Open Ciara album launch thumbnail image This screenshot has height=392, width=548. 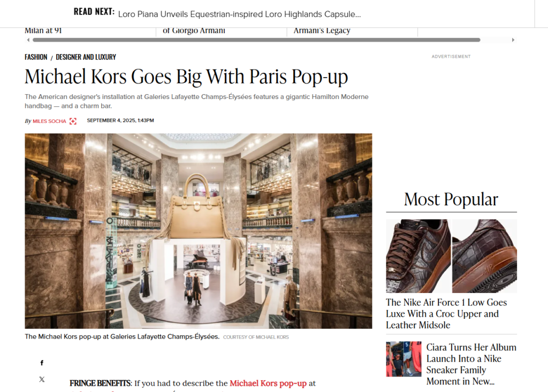[x=404, y=359]
